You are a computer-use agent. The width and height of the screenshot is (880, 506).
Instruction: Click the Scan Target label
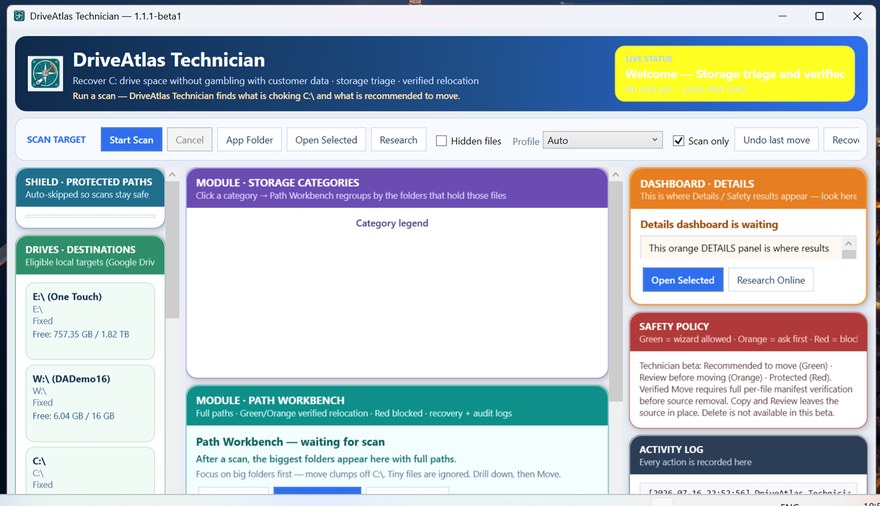coord(56,140)
